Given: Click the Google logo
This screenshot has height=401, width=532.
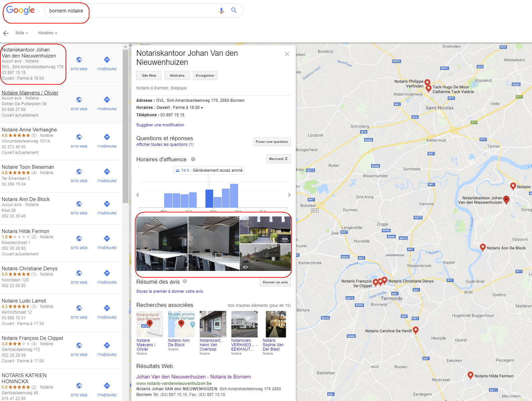Looking at the screenshot, I should (21, 10).
